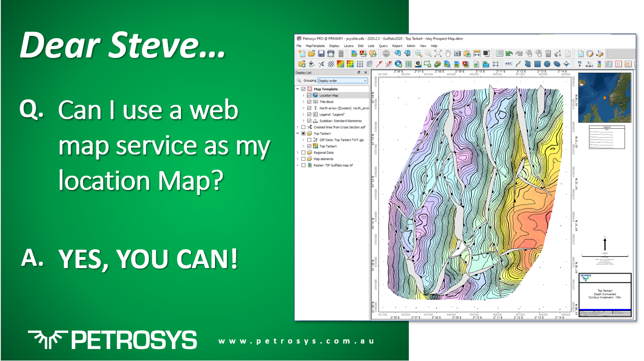Screen dimensions: 644x361
Task: Add contours layer icon
Action: pyautogui.click(x=369, y=64)
